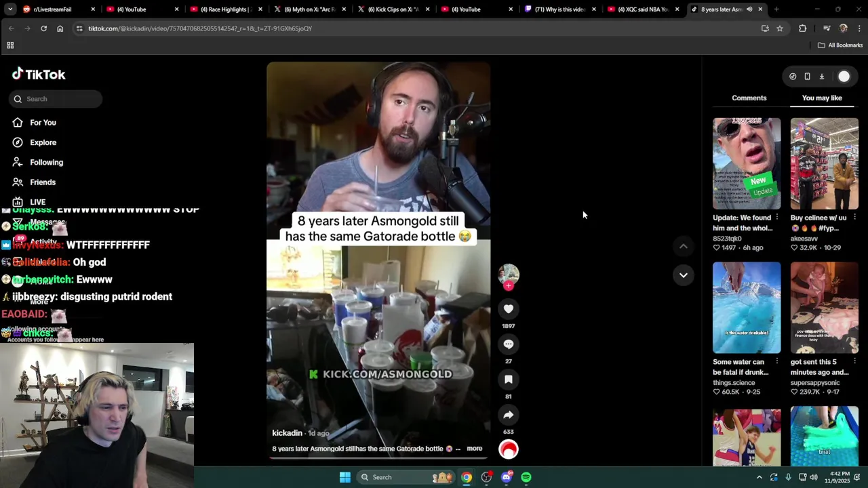
Task: Open the 'Buy celinee w/ uu' video thumbnail
Action: (824, 164)
